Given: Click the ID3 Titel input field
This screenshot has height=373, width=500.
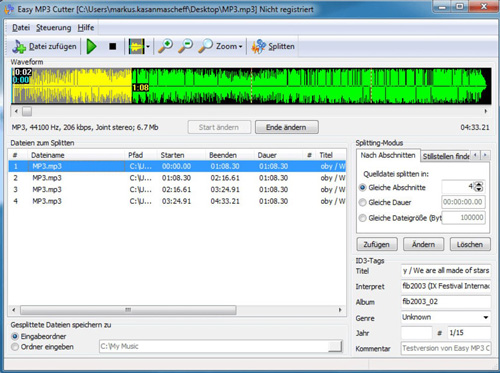Looking at the screenshot, I should (x=446, y=271).
